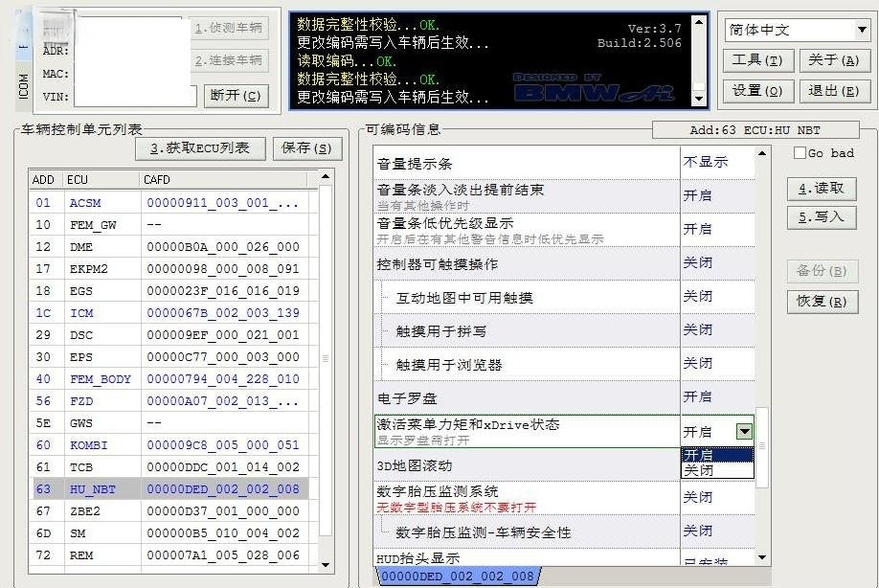
Task: Click the 恢复(R) button
Action: click(822, 302)
